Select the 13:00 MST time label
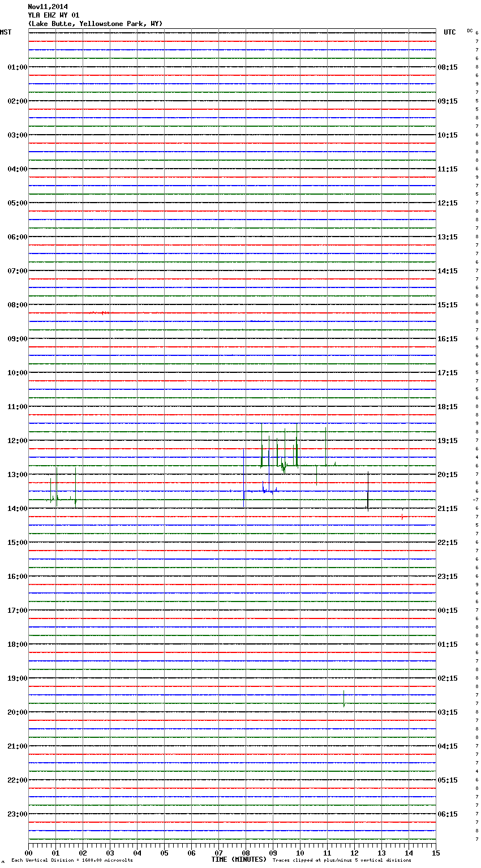 [x=17, y=475]
